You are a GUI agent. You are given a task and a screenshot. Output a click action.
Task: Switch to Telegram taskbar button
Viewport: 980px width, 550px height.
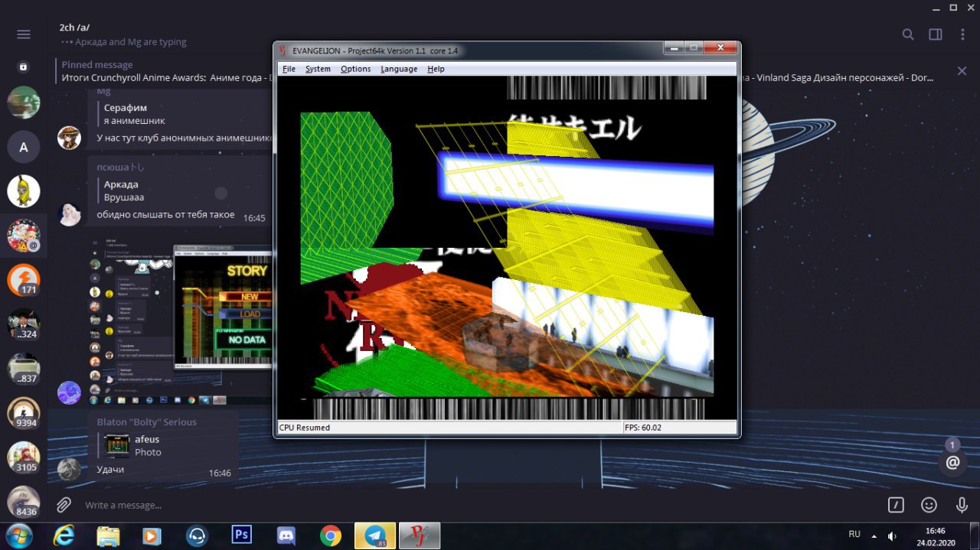click(x=375, y=535)
